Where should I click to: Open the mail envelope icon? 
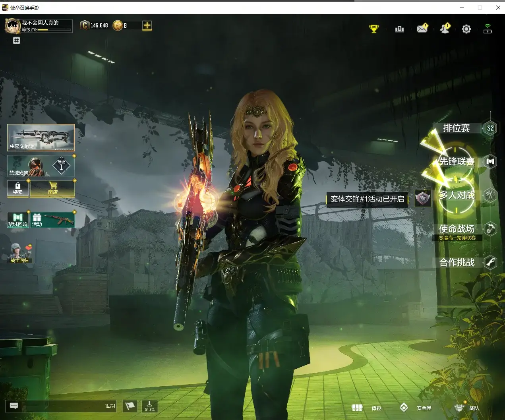[x=422, y=29]
